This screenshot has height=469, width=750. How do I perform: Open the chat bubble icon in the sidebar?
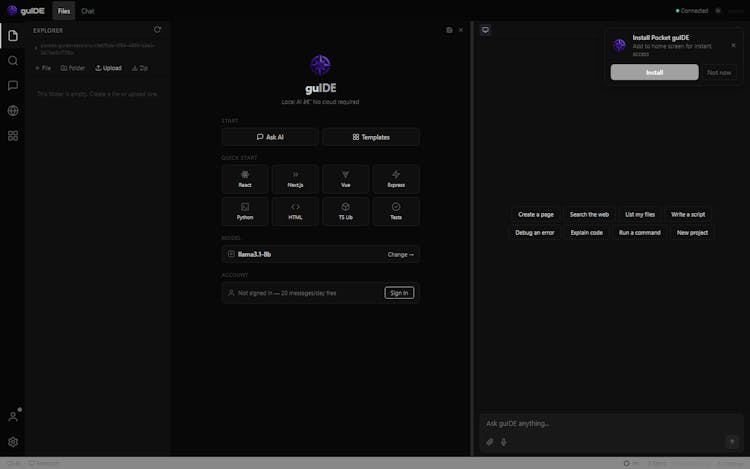click(13, 86)
